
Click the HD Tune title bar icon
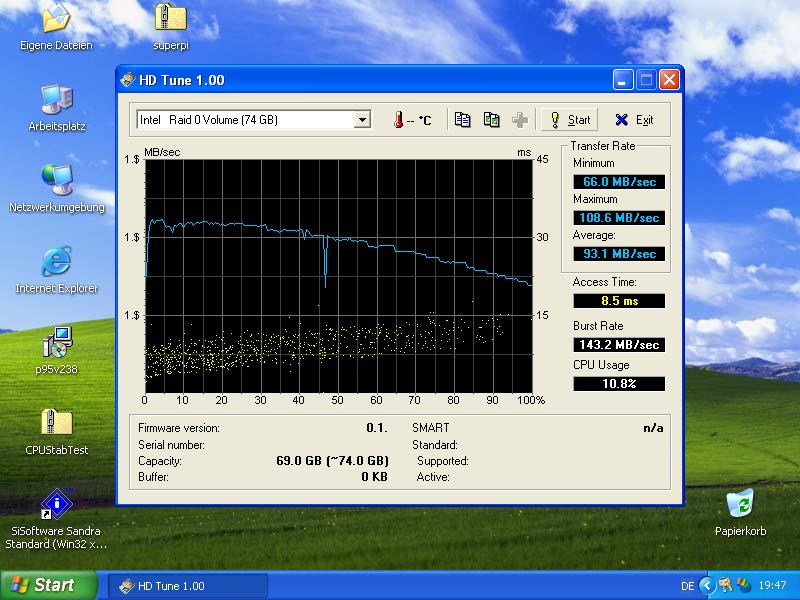point(128,80)
